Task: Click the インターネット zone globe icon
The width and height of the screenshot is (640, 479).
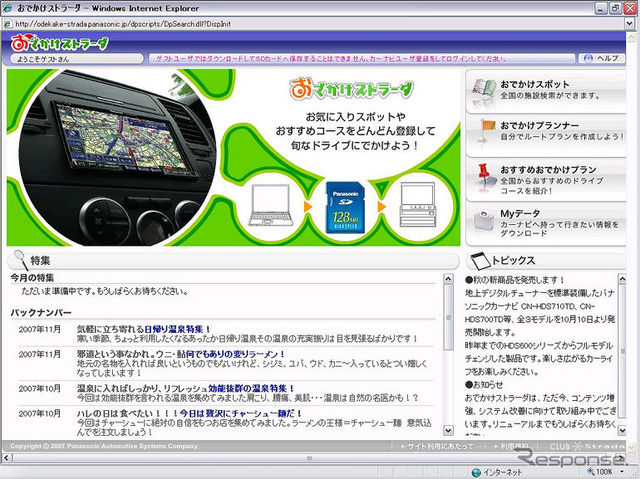Action: pos(476,472)
